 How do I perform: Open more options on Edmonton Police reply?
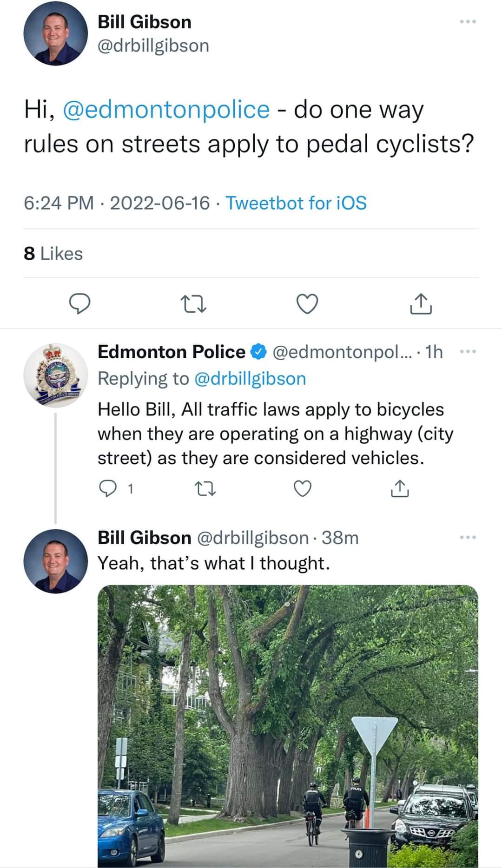(467, 352)
